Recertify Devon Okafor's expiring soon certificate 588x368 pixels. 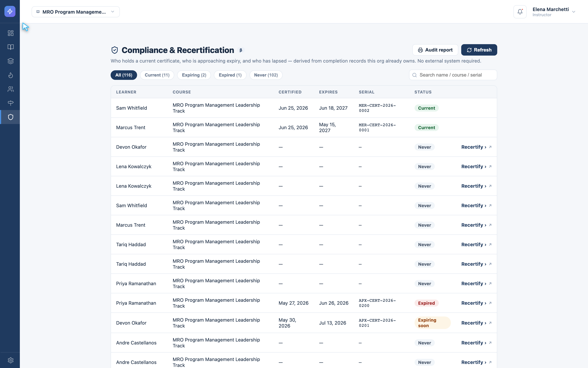(474, 323)
